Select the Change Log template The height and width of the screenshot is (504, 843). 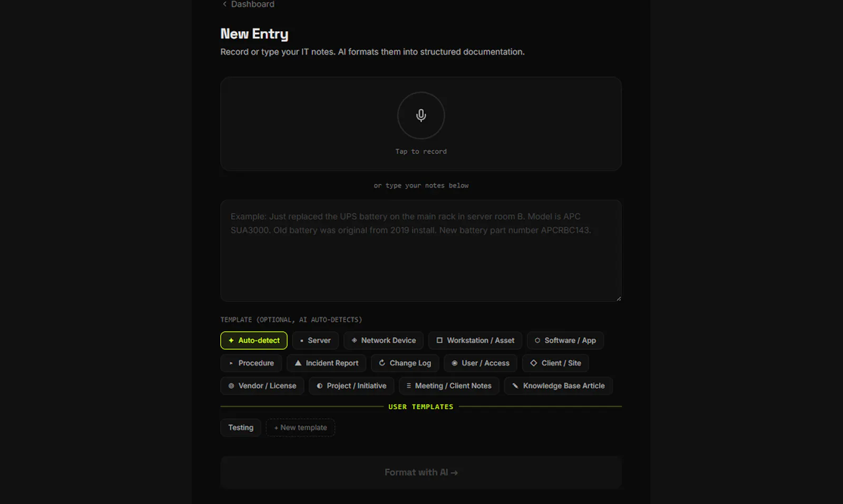pos(405,363)
